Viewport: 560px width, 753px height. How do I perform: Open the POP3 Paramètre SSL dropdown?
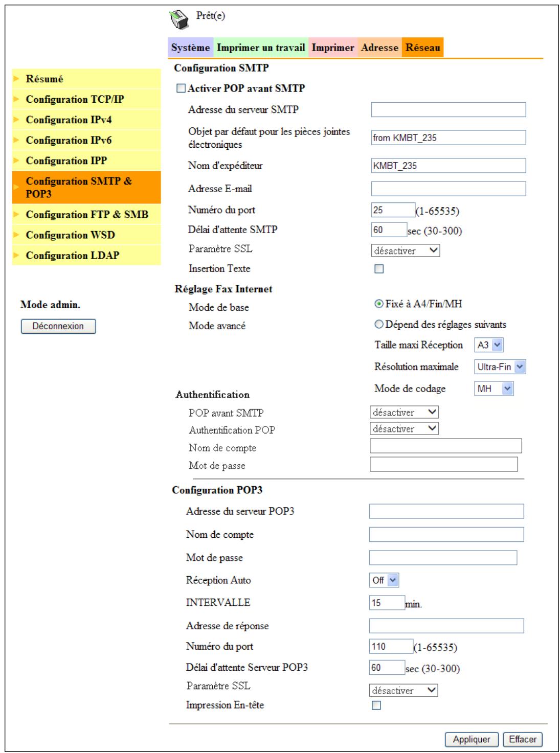click(404, 690)
